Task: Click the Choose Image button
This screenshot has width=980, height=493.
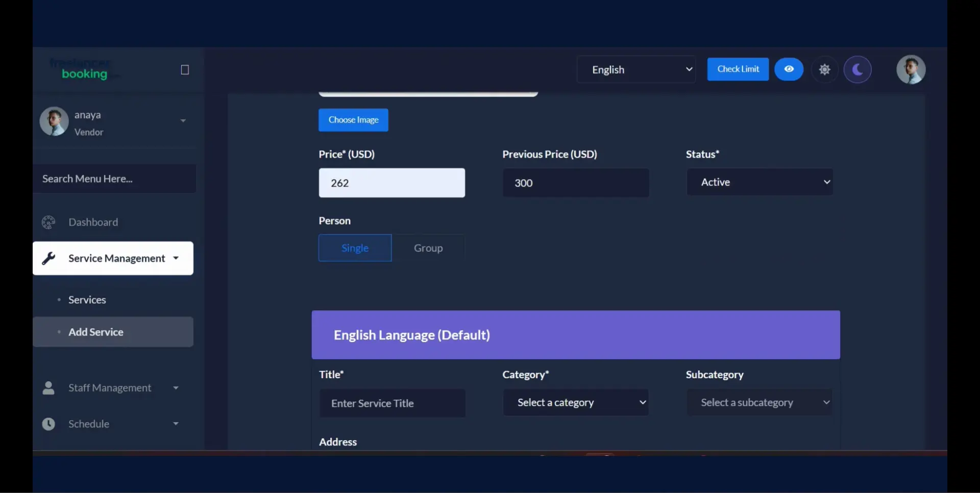Action: (353, 120)
